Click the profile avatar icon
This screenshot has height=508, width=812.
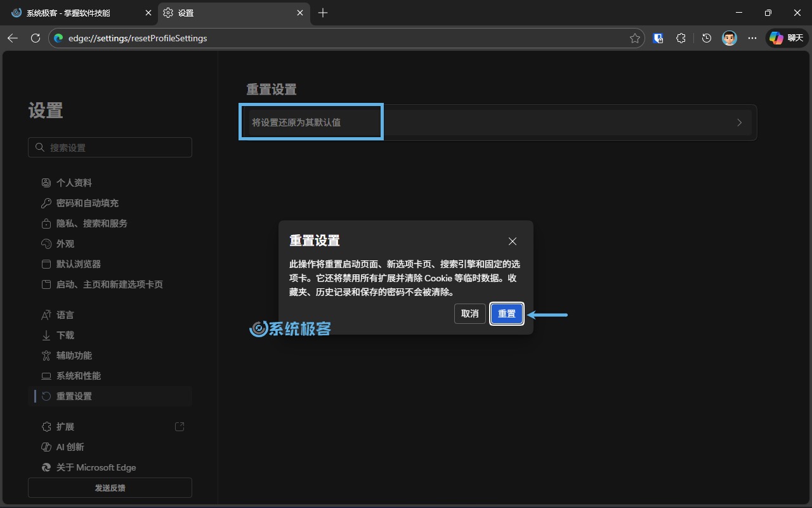pos(729,37)
